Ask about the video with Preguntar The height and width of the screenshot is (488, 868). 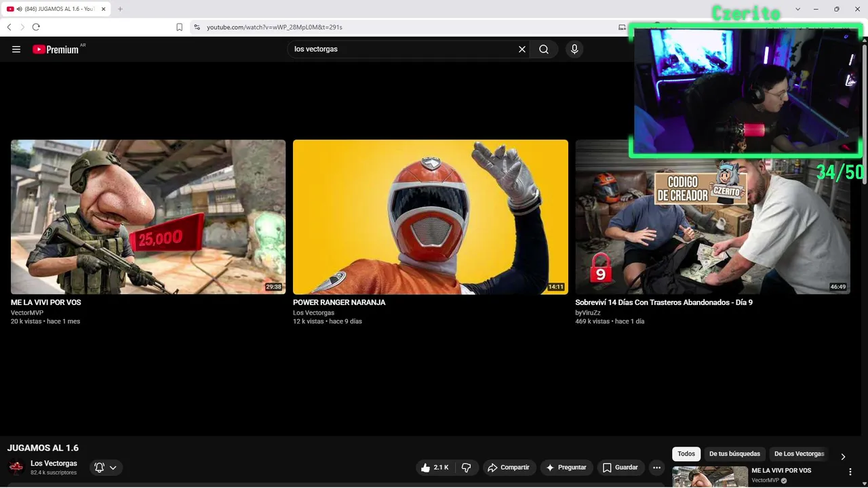[566, 468]
